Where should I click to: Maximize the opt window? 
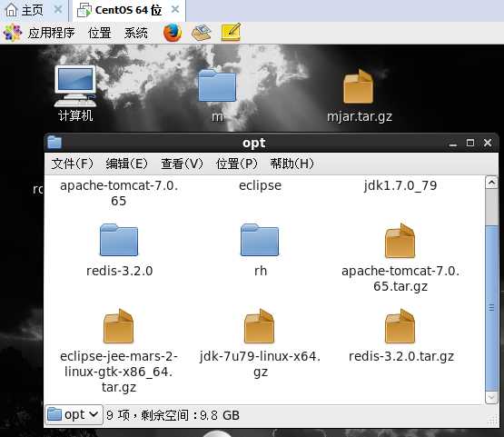point(470,143)
